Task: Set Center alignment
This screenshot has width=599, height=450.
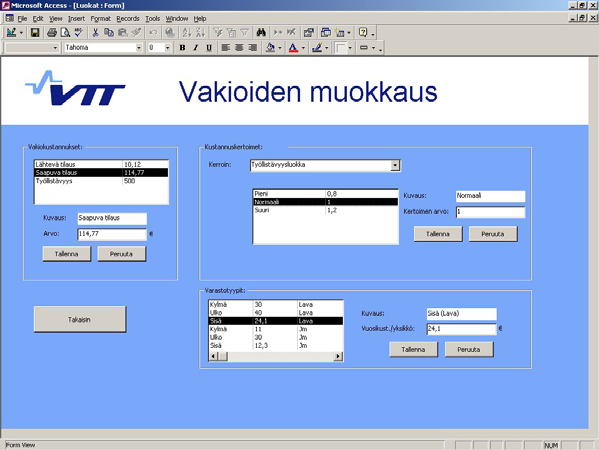Action: pos(239,48)
